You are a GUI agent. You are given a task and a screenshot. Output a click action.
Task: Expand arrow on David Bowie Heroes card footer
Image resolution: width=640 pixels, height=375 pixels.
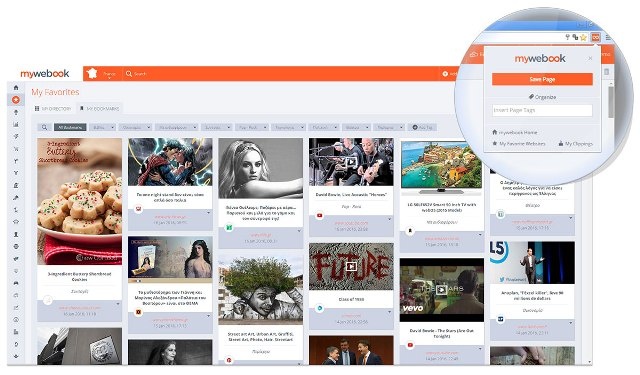[x=389, y=219]
